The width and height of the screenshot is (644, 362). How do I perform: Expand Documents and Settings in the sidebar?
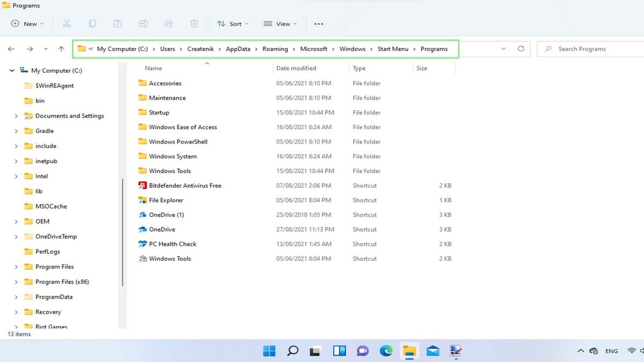[16, 115]
